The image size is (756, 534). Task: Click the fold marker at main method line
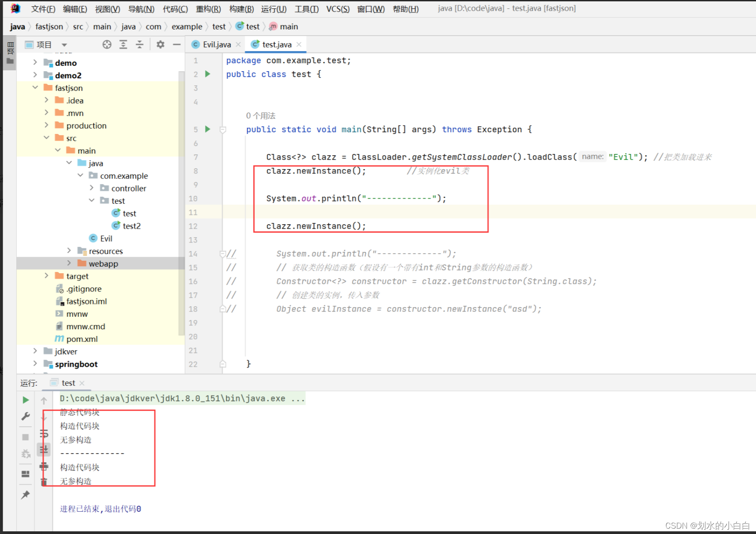(x=223, y=130)
